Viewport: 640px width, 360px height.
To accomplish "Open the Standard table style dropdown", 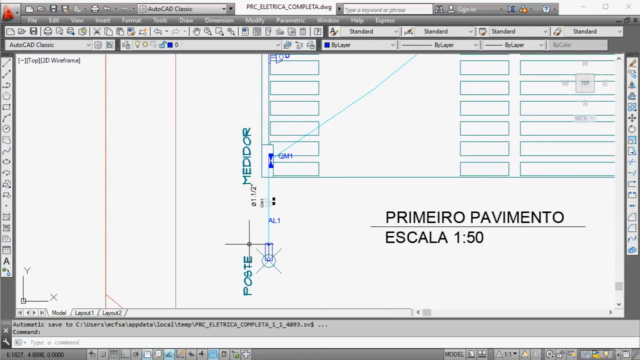I will 519,31.
